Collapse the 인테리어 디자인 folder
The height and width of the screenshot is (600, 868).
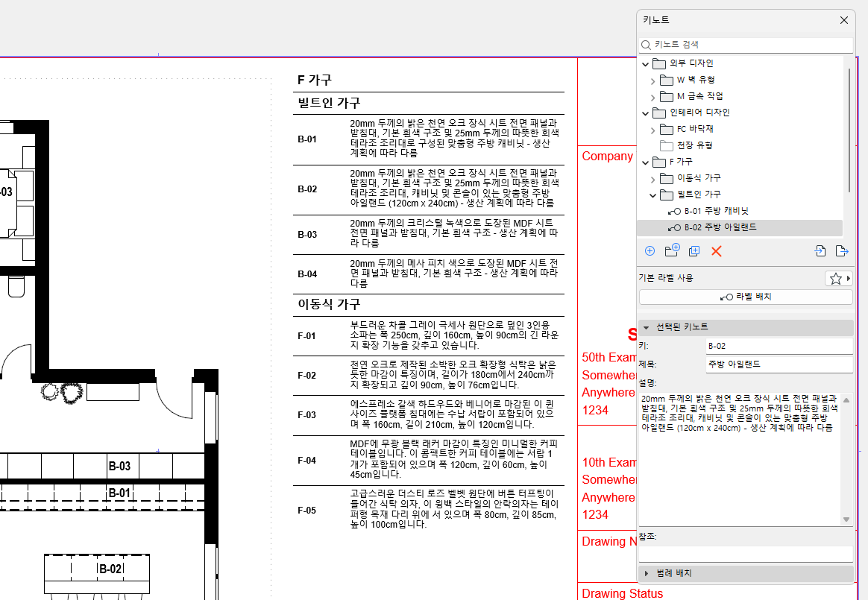tap(645, 113)
